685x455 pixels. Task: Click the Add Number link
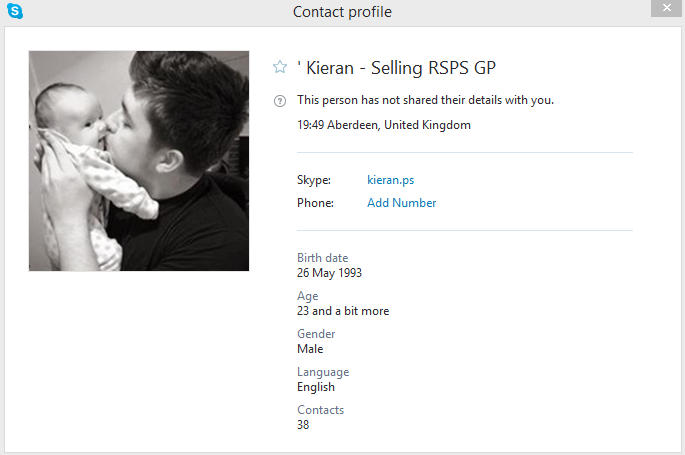pyautogui.click(x=401, y=203)
